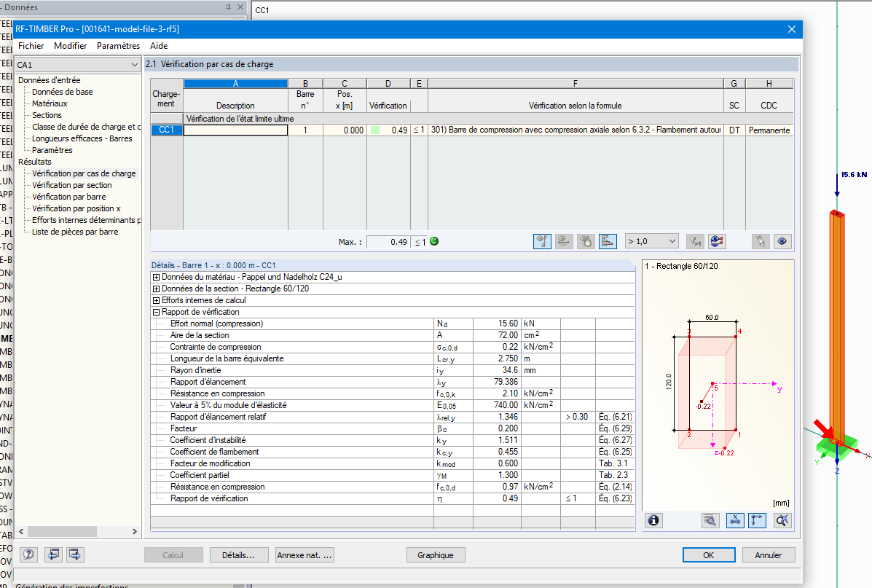Select Classe de durée de charge item

pos(86,127)
